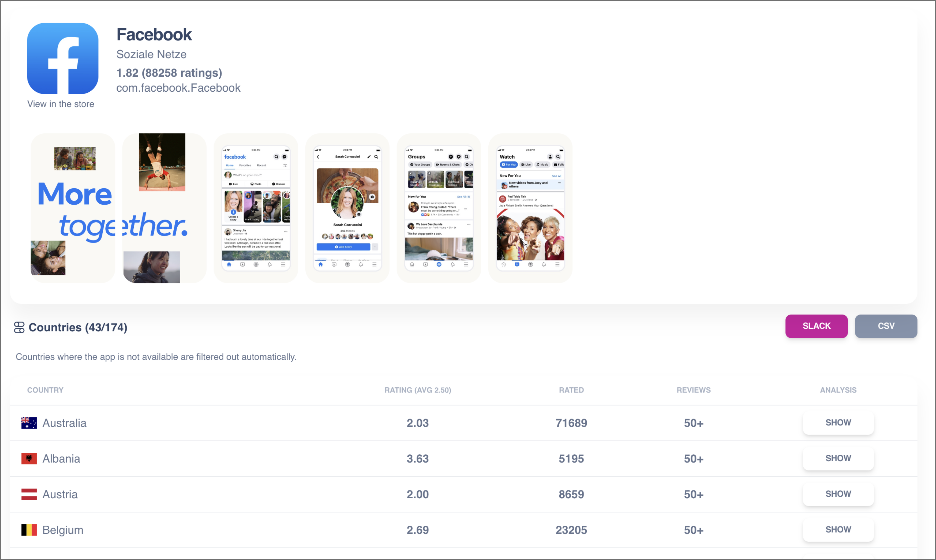Click the rated count 8659
The width and height of the screenshot is (936, 560).
(x=571, y=494)
